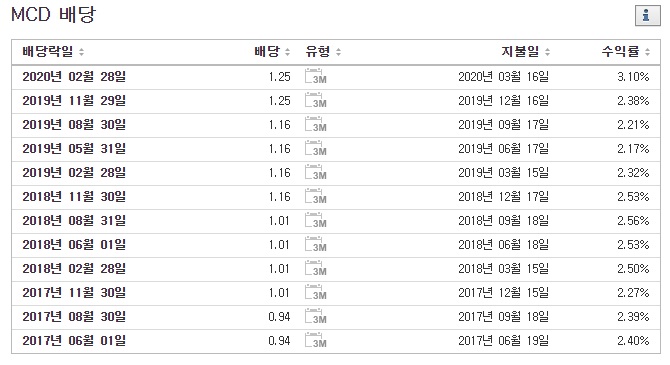
Task: Click 3M calendar icon in 2019년 11월 29일 row
Action: [x=316, y=100]
